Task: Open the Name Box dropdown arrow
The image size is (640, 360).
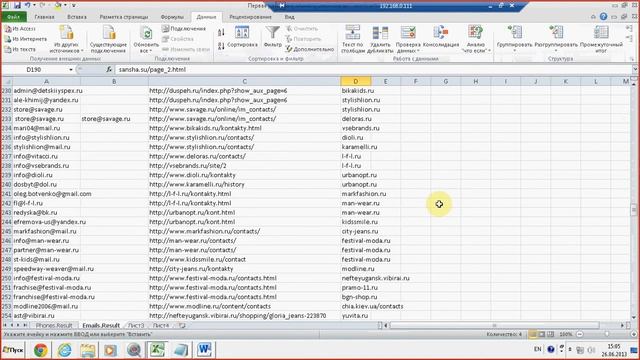Action: pos(71,70)
